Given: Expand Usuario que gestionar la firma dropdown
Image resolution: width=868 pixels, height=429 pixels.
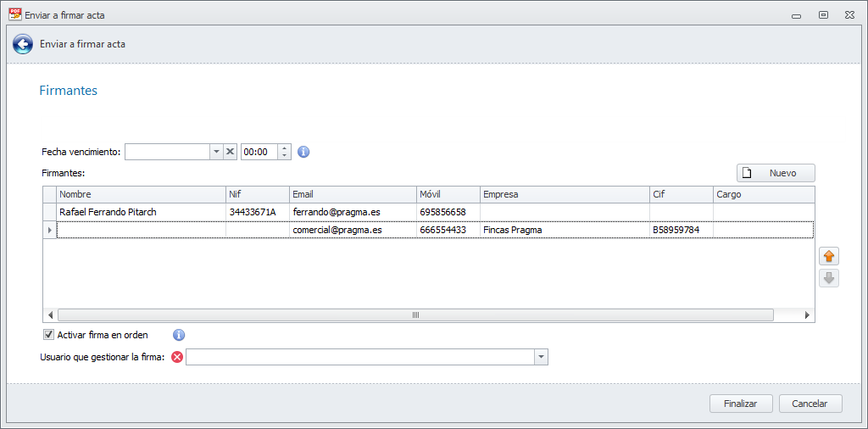Looking at the screenshot, I should (541, 357).
